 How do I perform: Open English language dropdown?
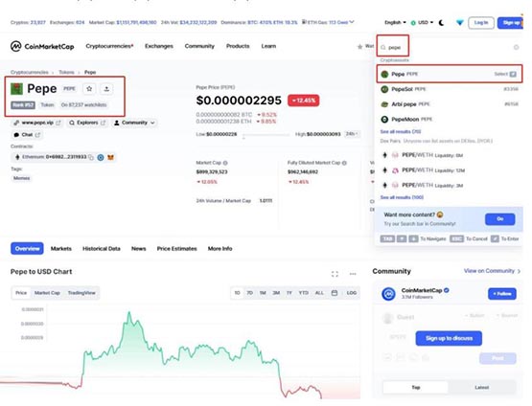pos(395,22)
